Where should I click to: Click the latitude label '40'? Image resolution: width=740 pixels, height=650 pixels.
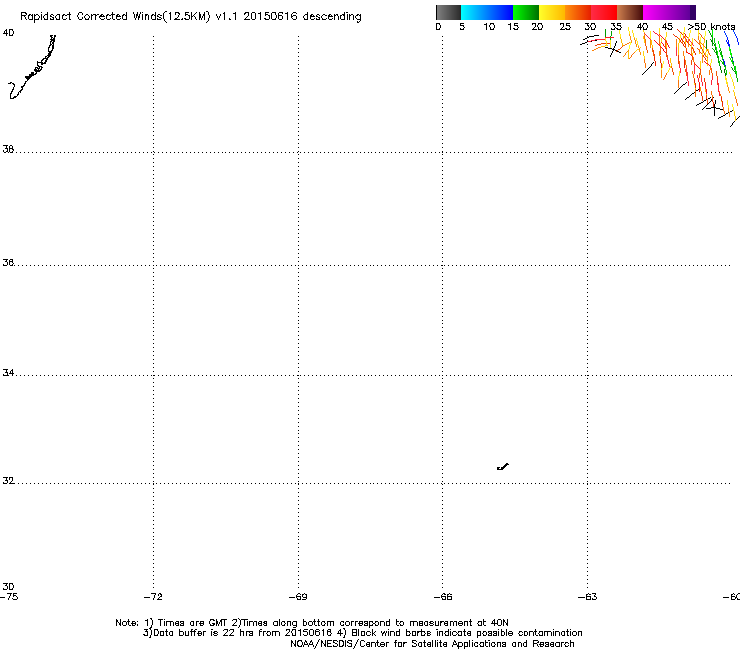pyautogui.click(x=8, y=33)
